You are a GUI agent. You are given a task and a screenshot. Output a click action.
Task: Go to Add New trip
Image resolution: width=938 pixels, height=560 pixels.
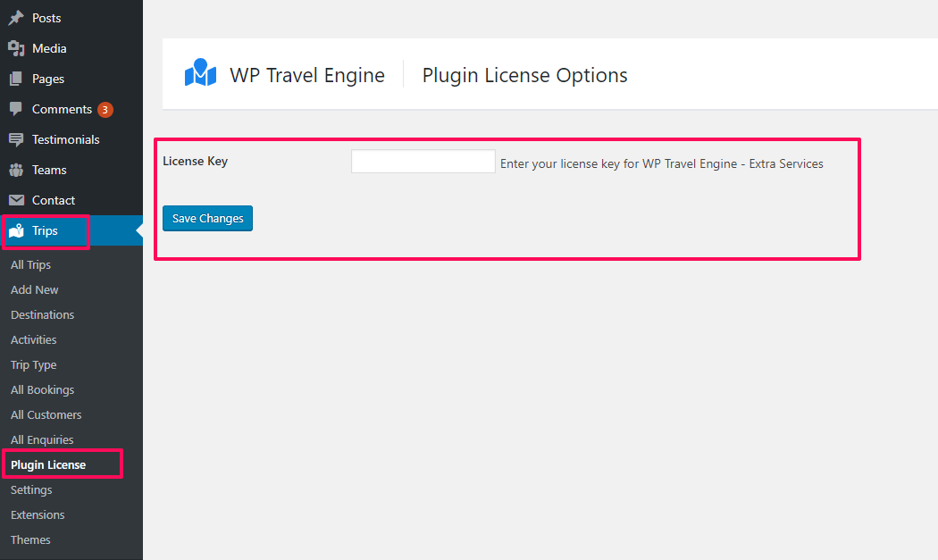click(34, 289)
